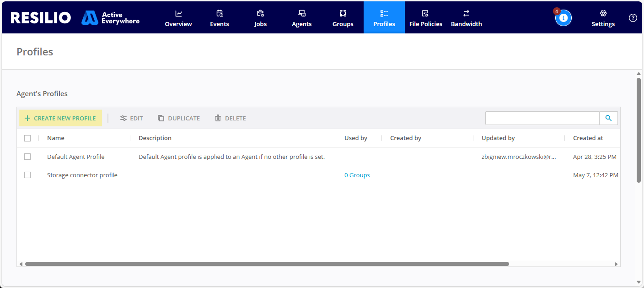Open the Bandwidth arrows icon
This screenshot has height=288, width=644.
tap(466, 13)
